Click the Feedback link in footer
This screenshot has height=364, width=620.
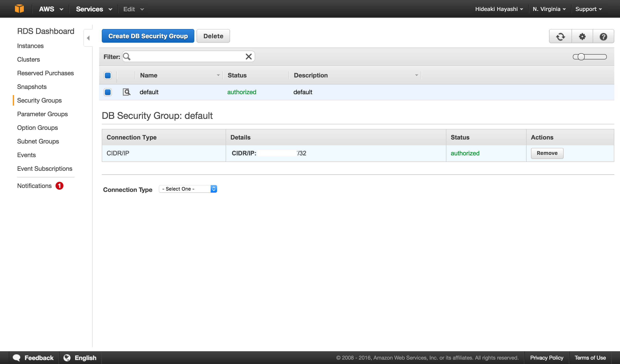[x=39, y=358]
